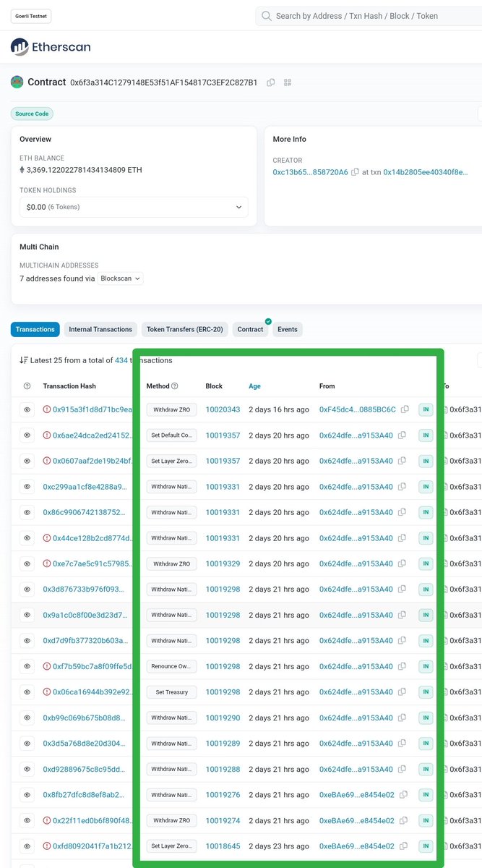Click the IN badge in block 10020343 row
This screenshot has width=482, height=868.
pyautogui.click(x=426, y=409)
